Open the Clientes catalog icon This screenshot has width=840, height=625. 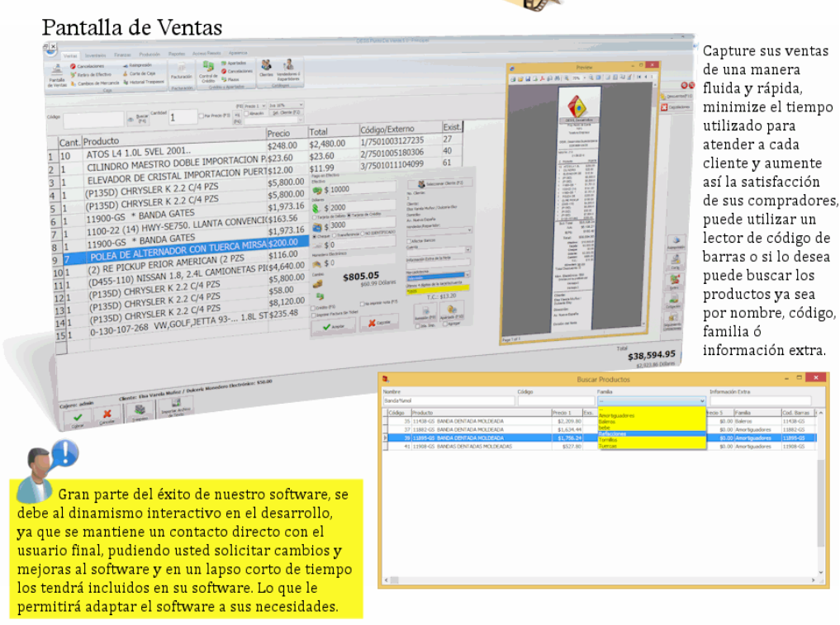click(266, 68)
